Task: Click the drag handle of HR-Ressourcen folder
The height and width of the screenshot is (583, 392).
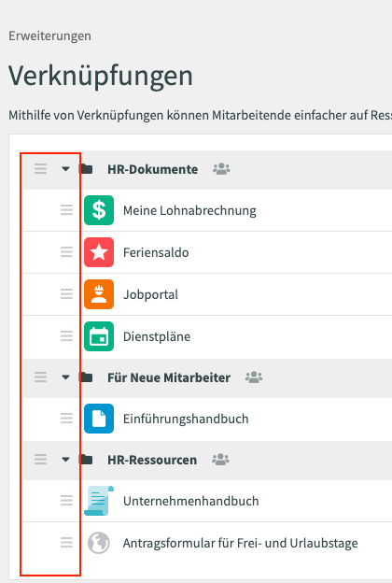Action: [40, 459]
